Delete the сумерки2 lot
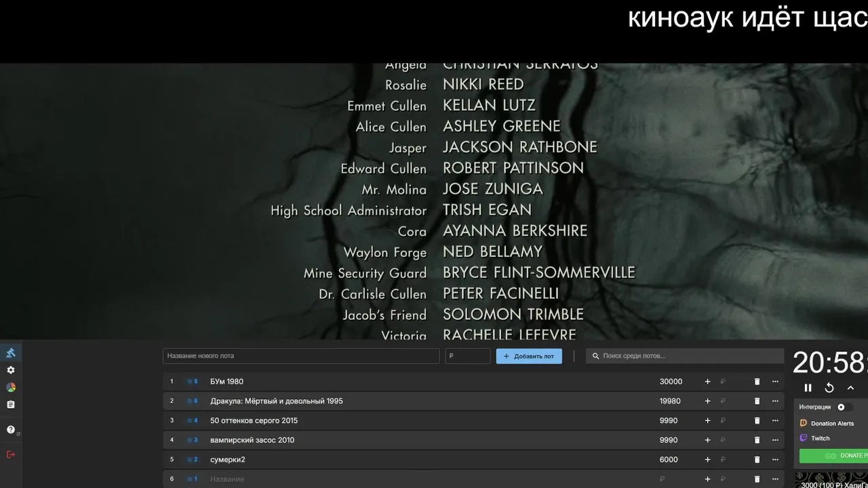Viewport: 868px width, 488px height. [x=757, y=460]
